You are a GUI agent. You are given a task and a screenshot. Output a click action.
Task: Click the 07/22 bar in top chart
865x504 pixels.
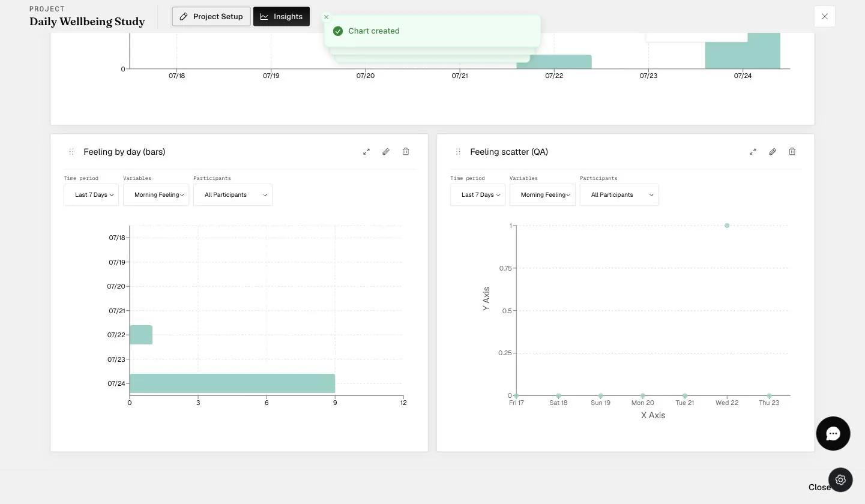[x=554, y=62]
